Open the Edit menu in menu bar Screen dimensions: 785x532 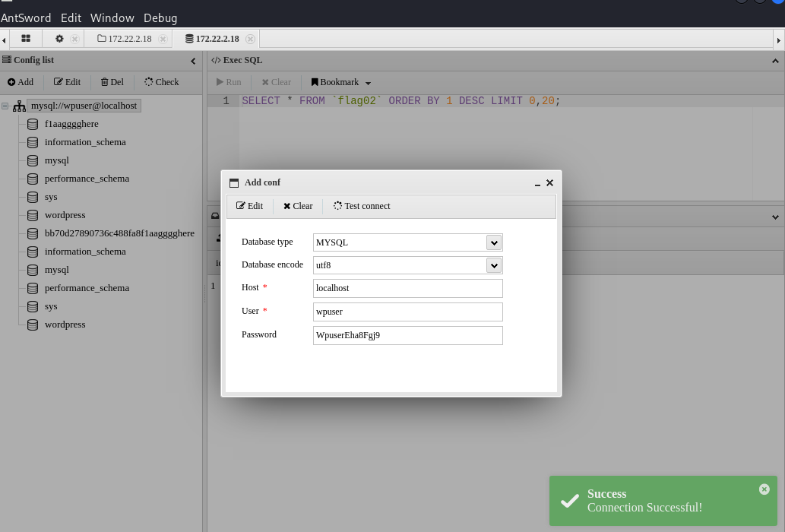[x=71, y=18]
